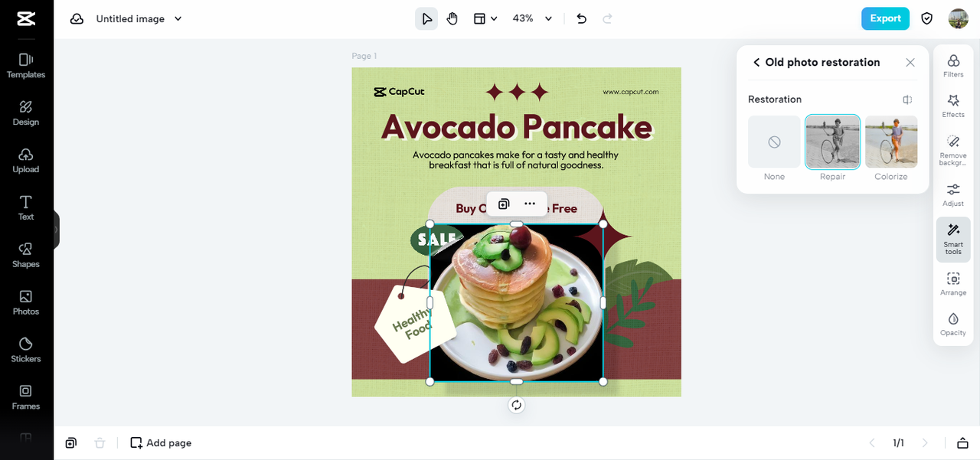The image size is (980, 460).
Task: Open the Adjust tool
Action: pyautogui.click(x=953, y=195)
